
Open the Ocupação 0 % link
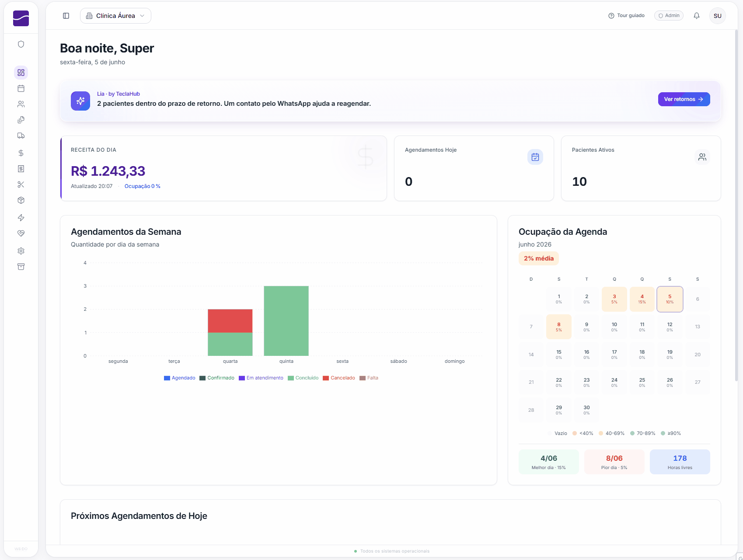click(x=143, y=186)
